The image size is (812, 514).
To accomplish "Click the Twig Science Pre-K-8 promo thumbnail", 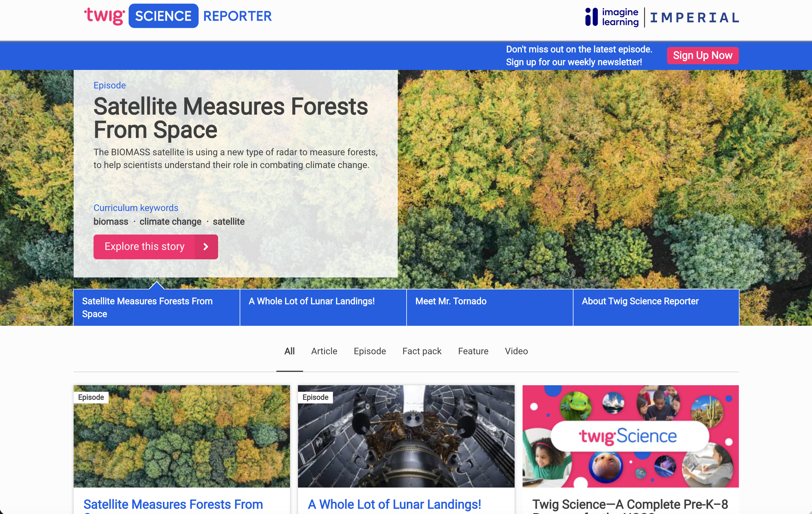I will [x=630, y=436].
